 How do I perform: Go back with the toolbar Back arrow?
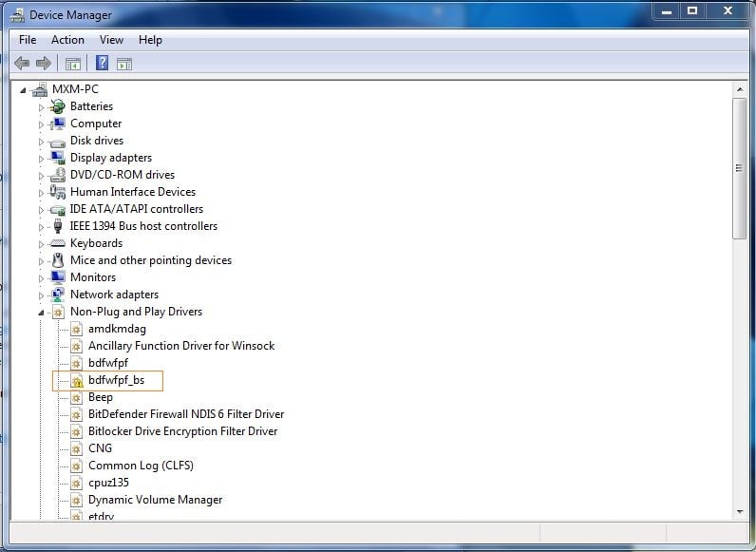22,64
